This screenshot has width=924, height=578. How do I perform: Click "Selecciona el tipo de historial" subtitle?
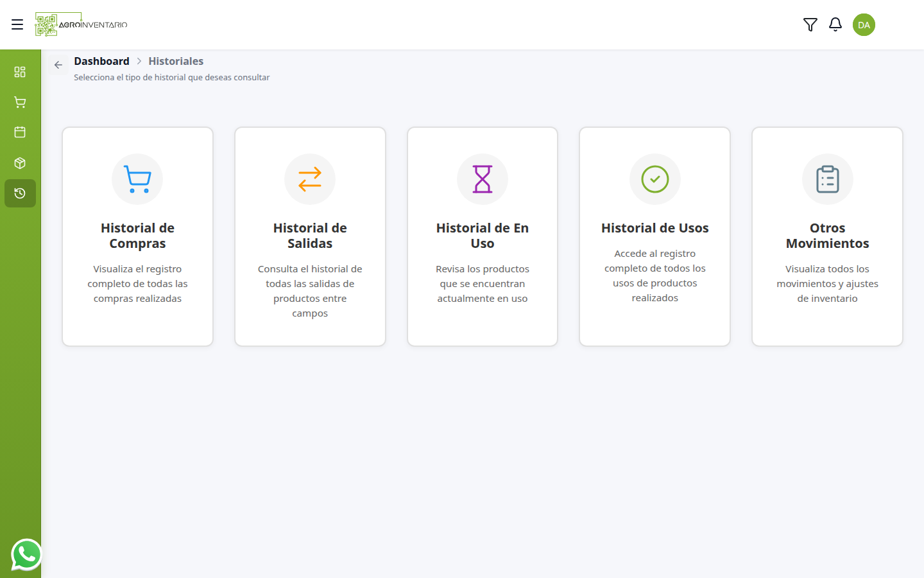(172, 78)
